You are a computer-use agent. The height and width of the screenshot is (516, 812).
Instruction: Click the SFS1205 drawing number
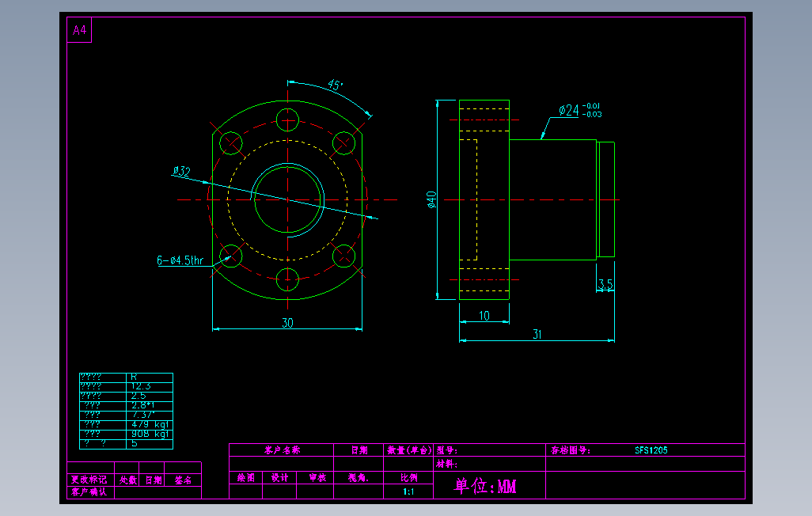[x=651, y=450]
